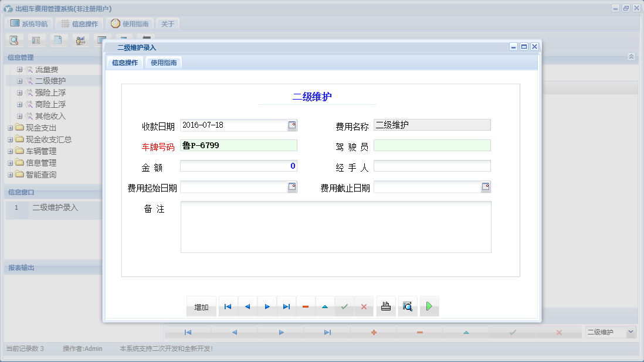Click the operator figure icon in the toolbar
Image resolution: width=644 pixels, height=362 pixels.
80,40
